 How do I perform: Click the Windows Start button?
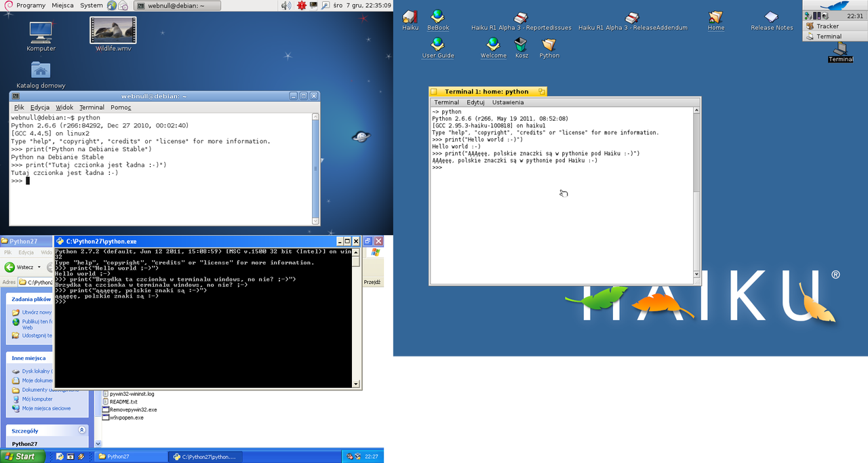[x=22, y=456]
